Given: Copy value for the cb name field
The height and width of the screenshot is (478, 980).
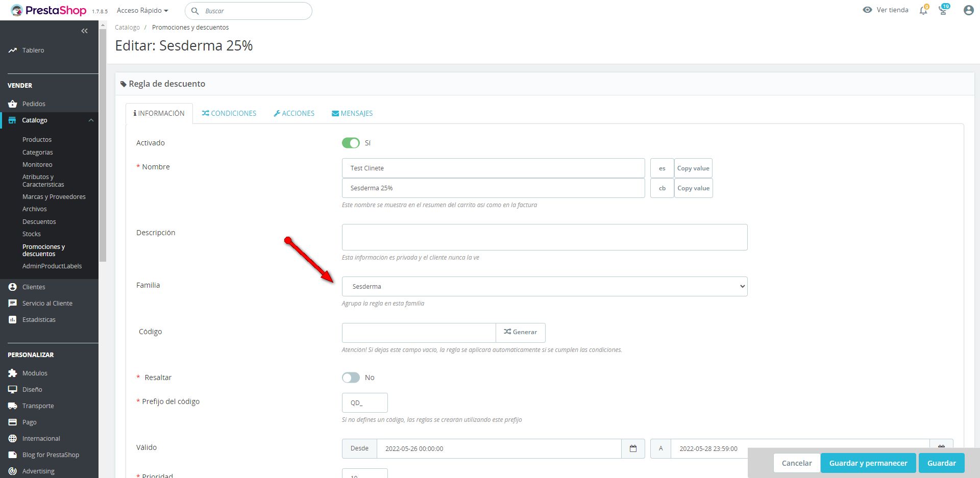Looking at the screenshot, I should (x=693, y=188).
